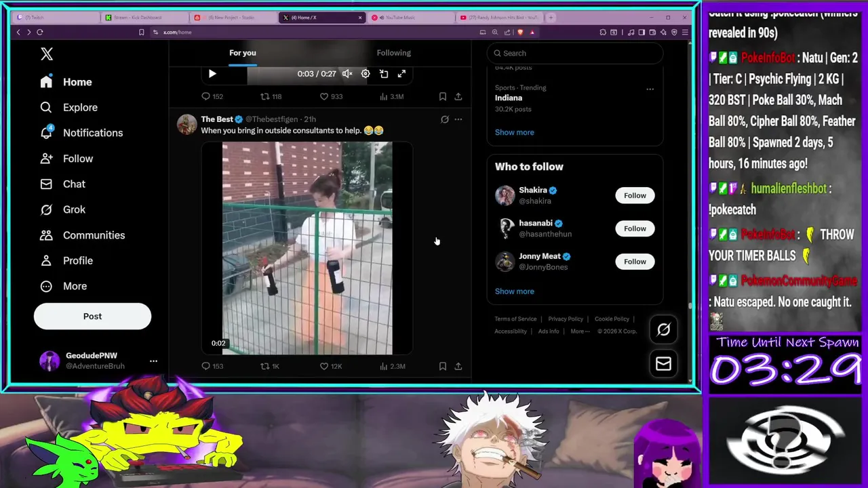Screen dimensions: 868x488
Task: Repost The Best post with 1K reposts
Action: [x=270, y=366]
